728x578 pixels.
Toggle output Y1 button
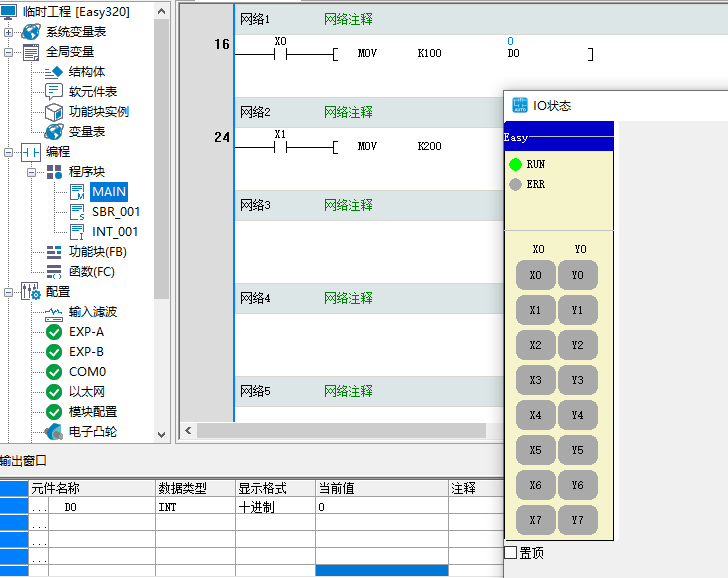click(578, 310)
